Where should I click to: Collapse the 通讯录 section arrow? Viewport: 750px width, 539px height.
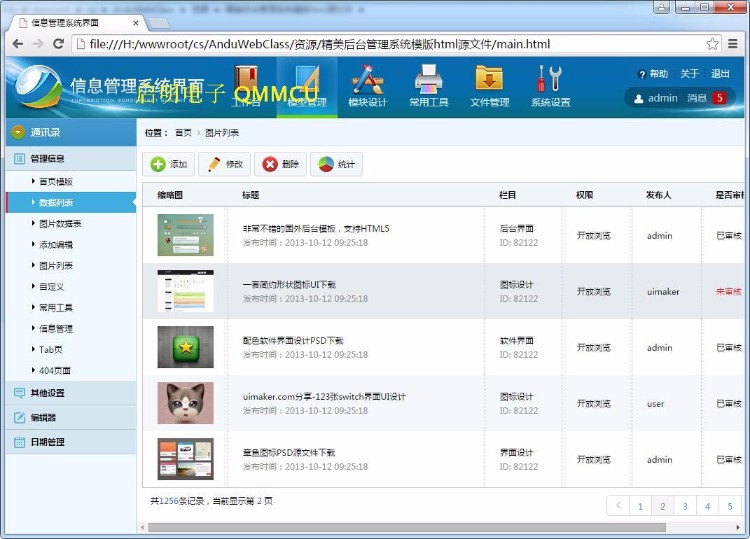[18, 132]
